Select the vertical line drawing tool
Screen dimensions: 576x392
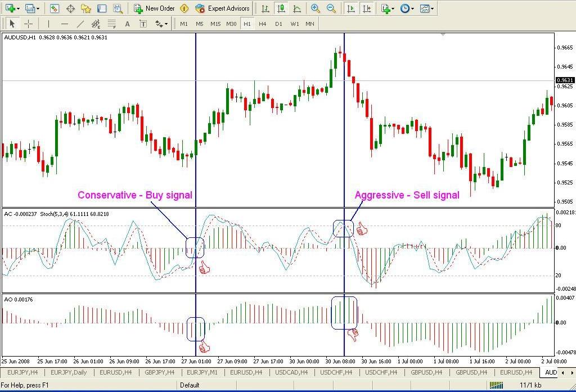(49, 24)
